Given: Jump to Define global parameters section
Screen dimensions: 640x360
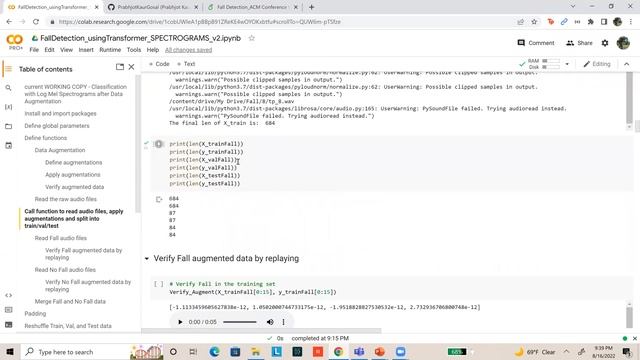Looking at the screenshot, I should (x=57, y=126).
